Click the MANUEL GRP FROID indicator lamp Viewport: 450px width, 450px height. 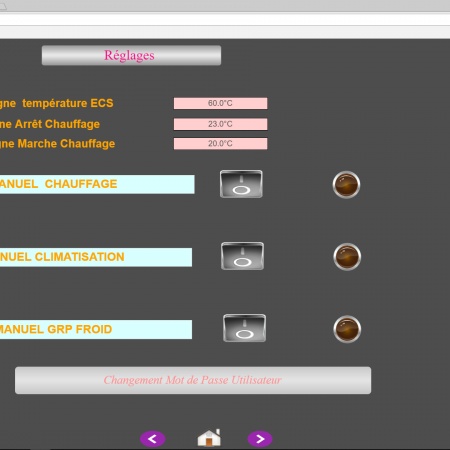[x=347, y=329]
